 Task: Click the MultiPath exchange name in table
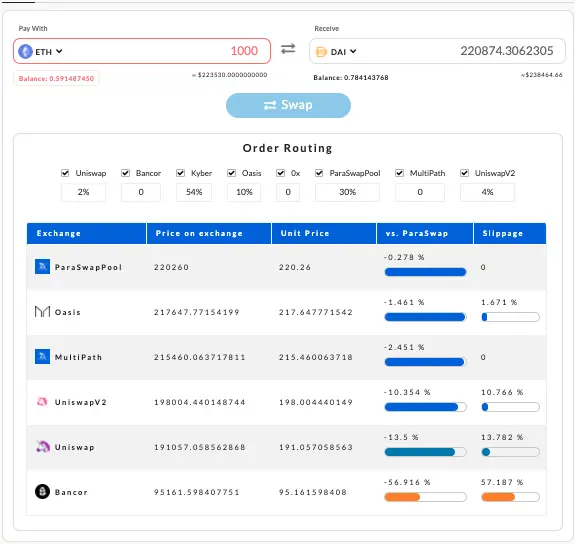point(78,357)
